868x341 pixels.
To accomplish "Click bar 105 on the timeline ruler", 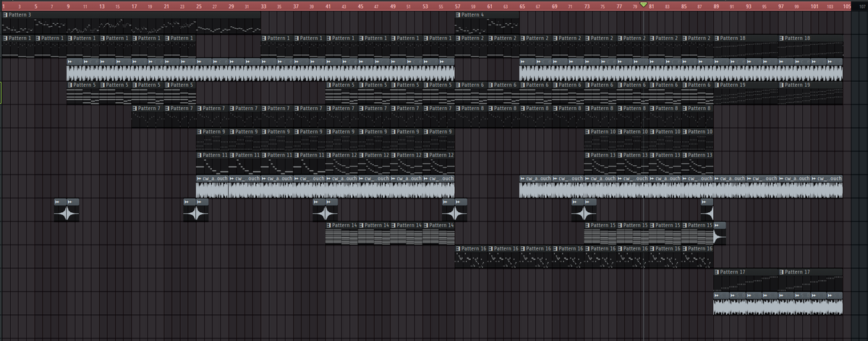I will pos(846,6).
